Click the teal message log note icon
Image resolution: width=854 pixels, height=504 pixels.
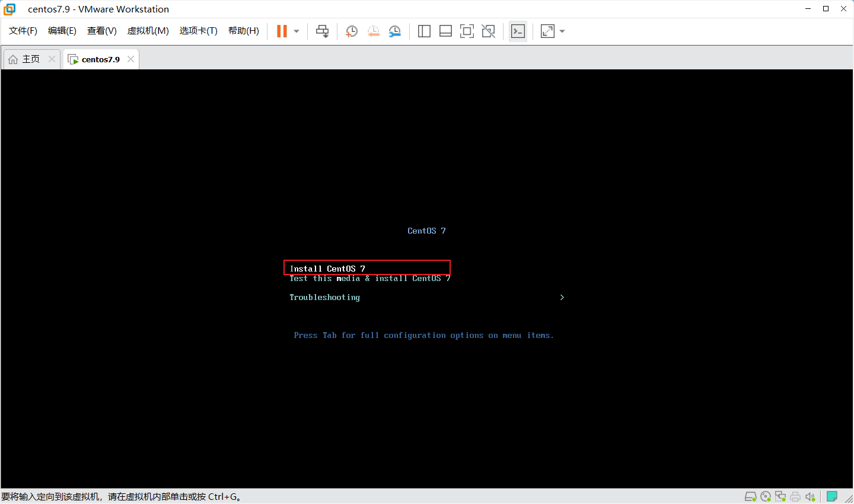coord(832,496)
